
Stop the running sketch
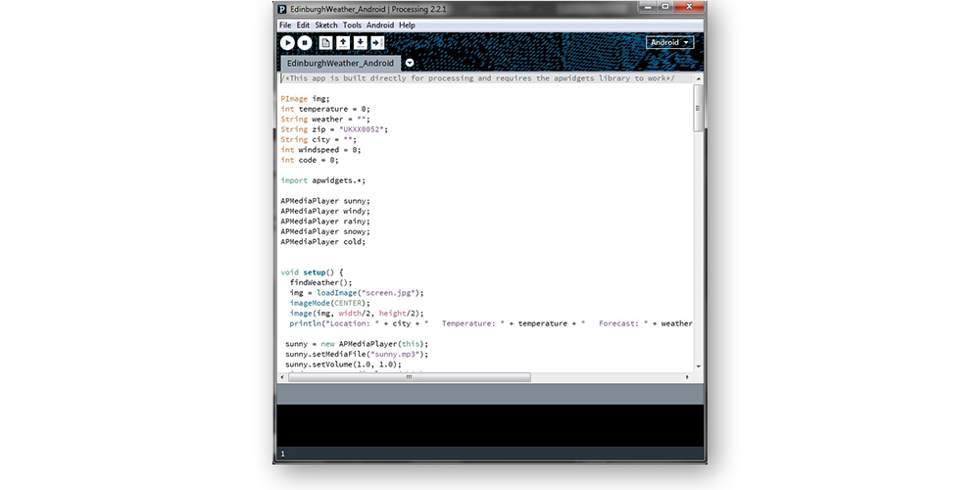pos(305,42)
